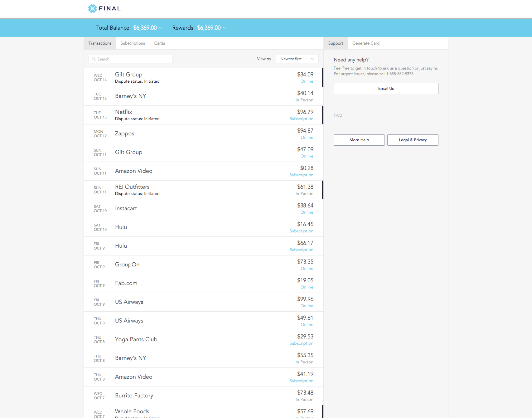Click the Email Us button
The height and width of the screenshot is (418, 532).
(x=386, y=89)
